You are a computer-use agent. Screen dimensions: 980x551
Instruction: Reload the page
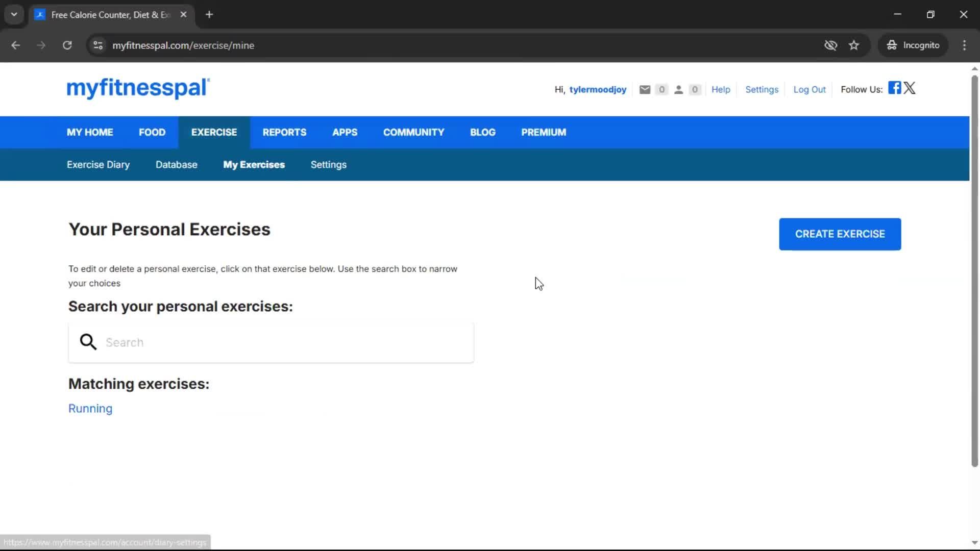point(67,45)
